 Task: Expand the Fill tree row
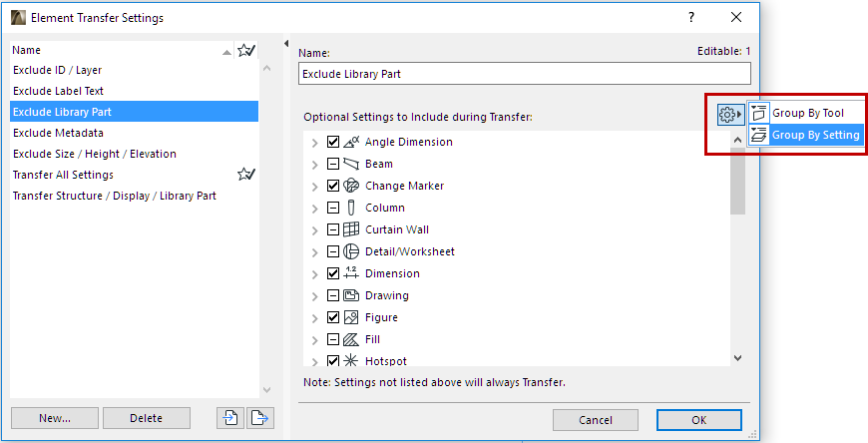[x=314, y=340]
